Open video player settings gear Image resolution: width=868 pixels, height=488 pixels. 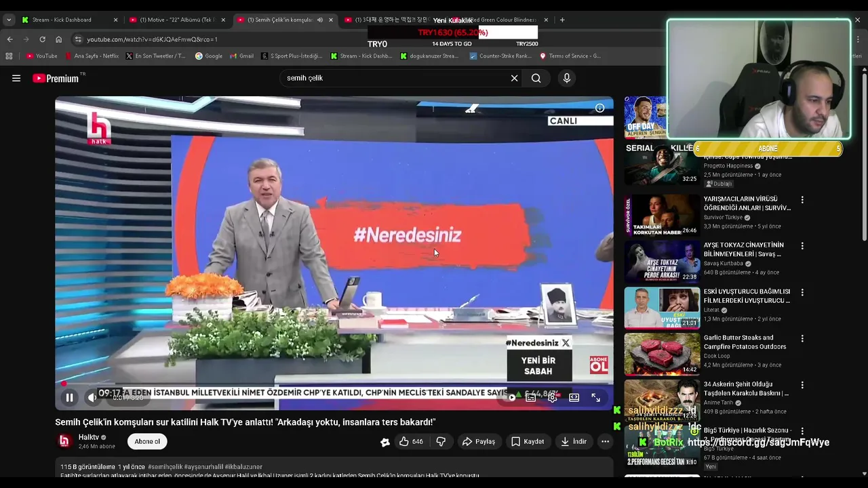(553, 398)
